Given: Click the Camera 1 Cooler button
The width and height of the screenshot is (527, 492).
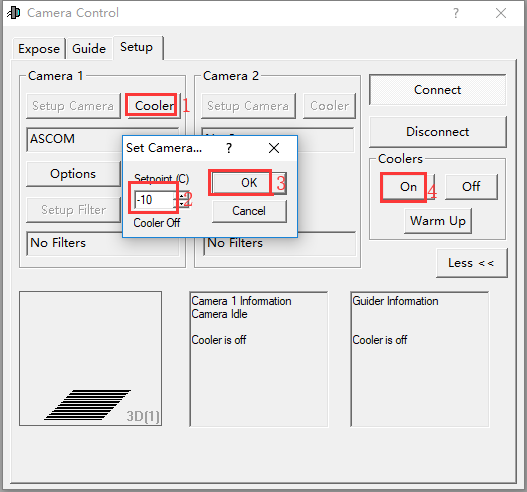Looking at the screenshot, I should 154,106.
